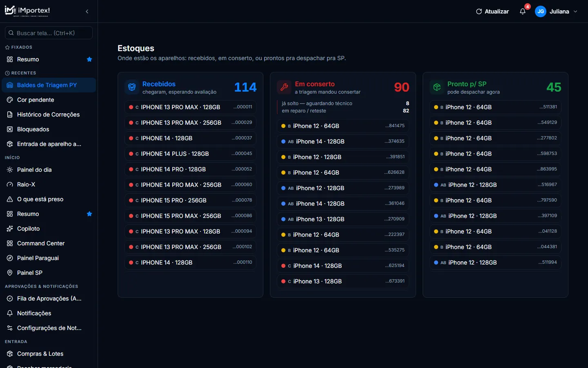Open Fila de Aprovações

49,298
